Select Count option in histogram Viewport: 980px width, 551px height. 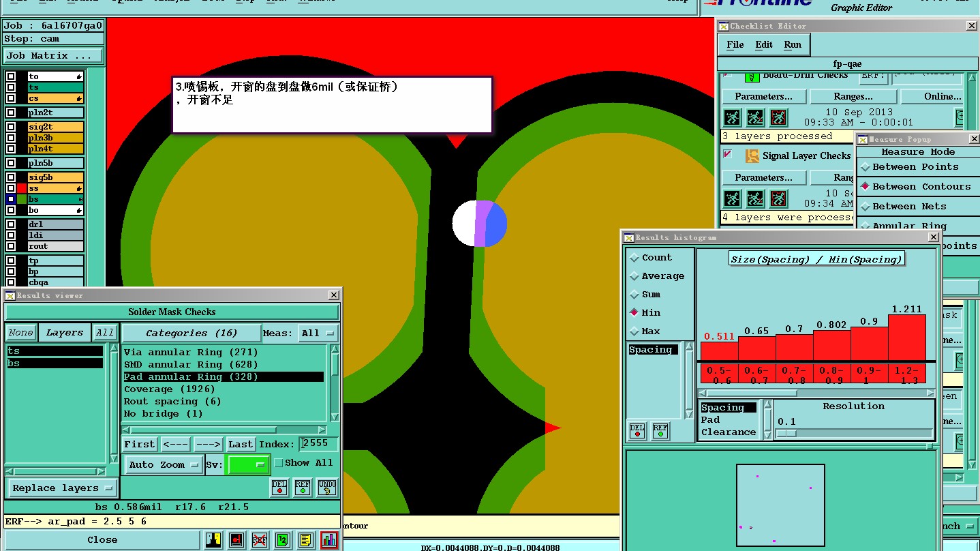634,258
